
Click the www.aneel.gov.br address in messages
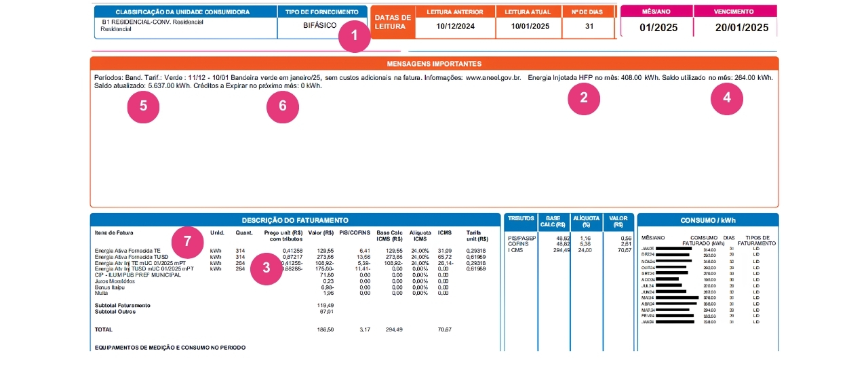(492, 78)
